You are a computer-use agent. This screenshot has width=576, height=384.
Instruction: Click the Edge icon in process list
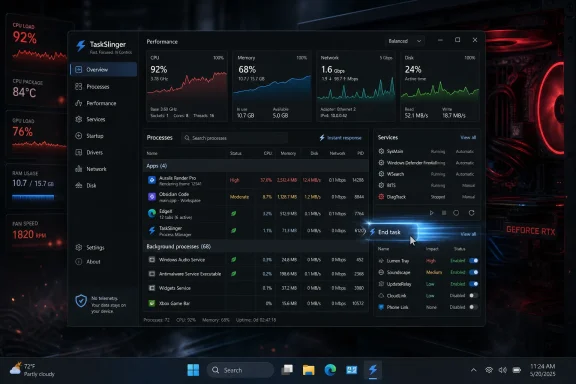click(152, 213)
